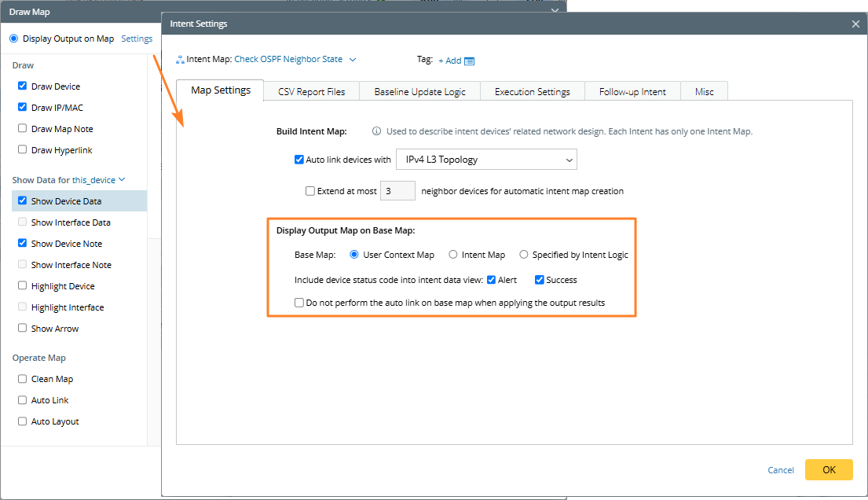Viewport: 868px width, 500px height.
Task: Tick the Extend at most checkbox
Action: tap(310, 191)
